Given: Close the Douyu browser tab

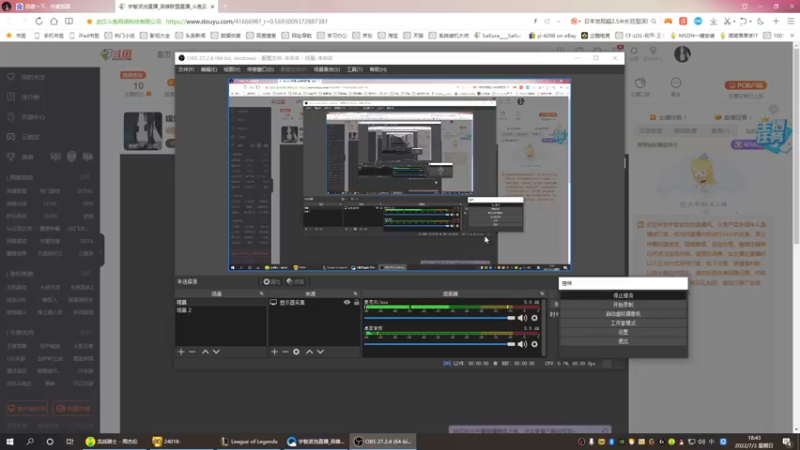Looking at the screenshot, I should pyautogui.click(x=212, y=7).
